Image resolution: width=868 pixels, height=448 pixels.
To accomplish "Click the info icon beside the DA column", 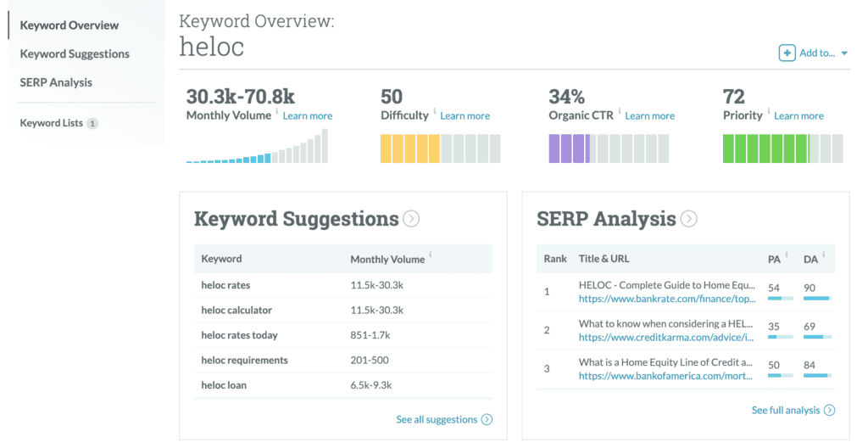I will 823,255.
